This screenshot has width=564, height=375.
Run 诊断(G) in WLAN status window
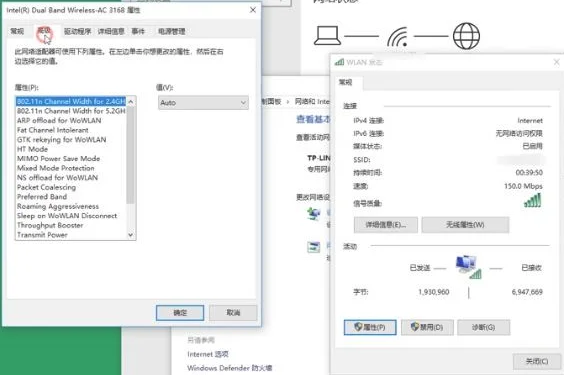click(x=483, y=328)
